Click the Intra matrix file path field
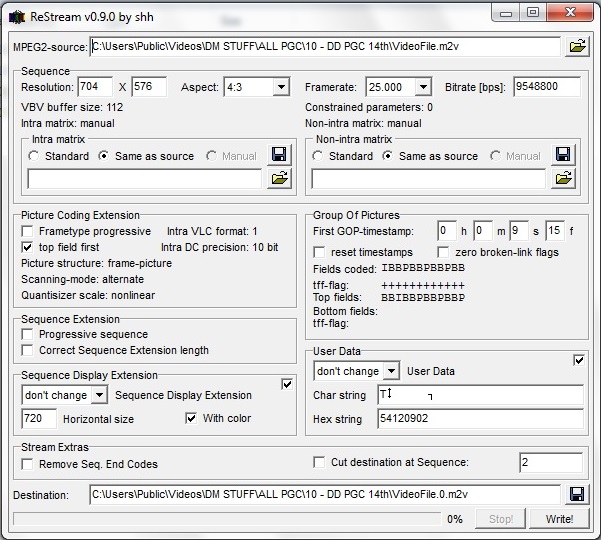The image size is (601, 540). [x=145, y=179]
